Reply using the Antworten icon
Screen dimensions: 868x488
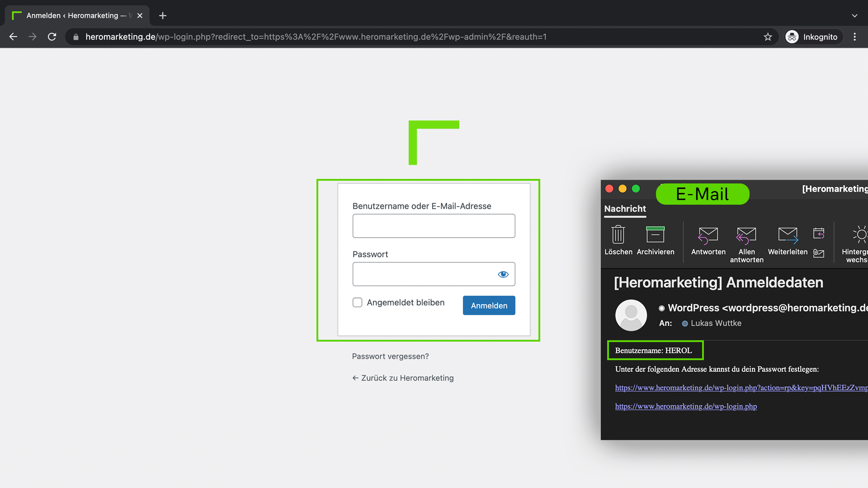pos(708,240)
